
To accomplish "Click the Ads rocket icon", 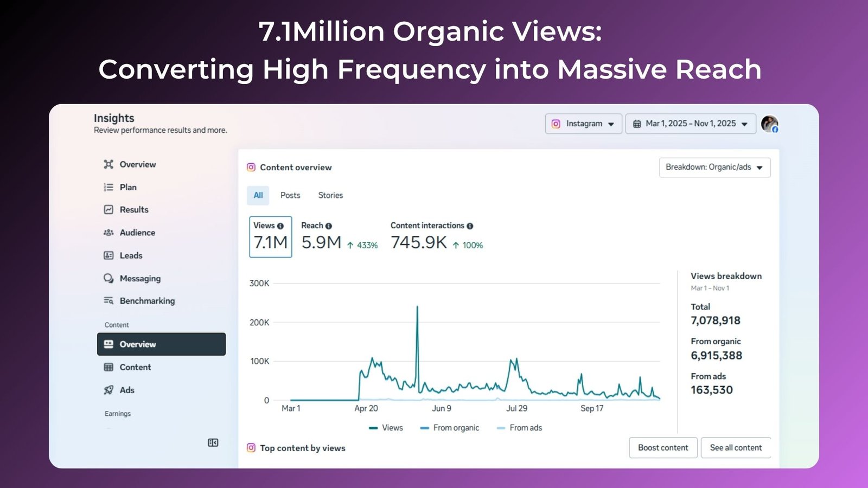I will pos(108,390).
